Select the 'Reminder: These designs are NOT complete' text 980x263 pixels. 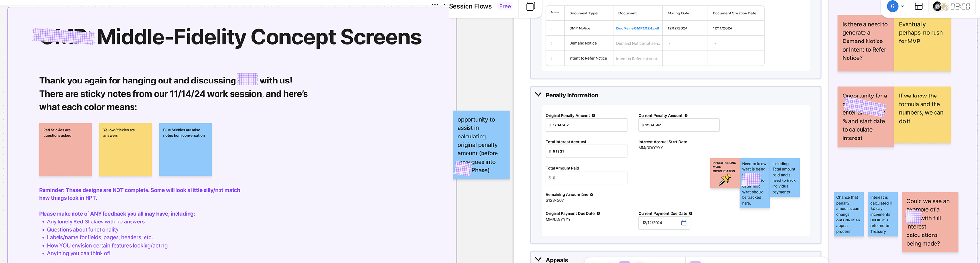pos(140,194)
